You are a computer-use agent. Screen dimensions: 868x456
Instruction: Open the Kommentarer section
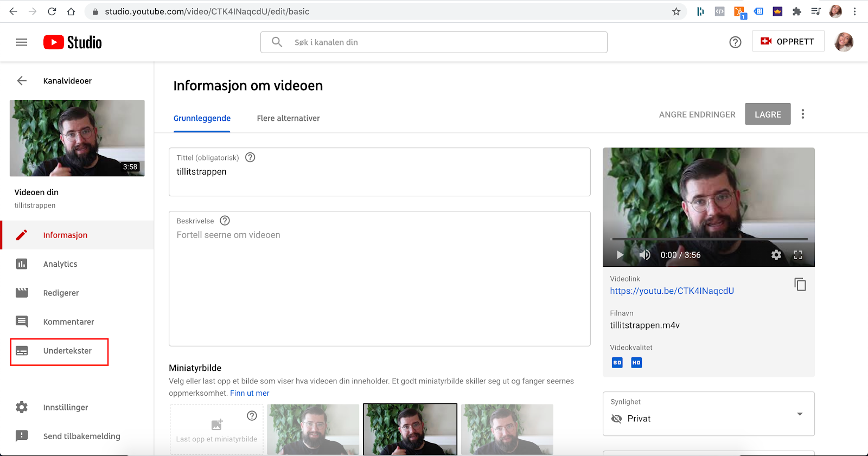point(78,322)
